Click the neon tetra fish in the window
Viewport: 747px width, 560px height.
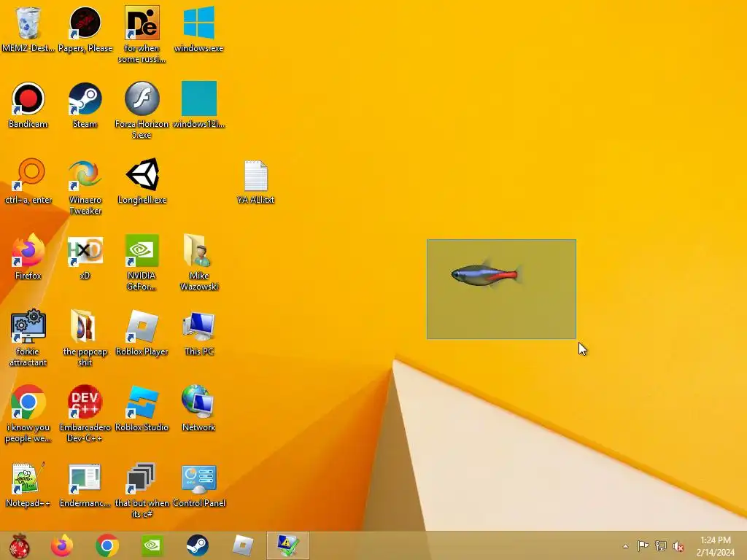click(486, 274)
